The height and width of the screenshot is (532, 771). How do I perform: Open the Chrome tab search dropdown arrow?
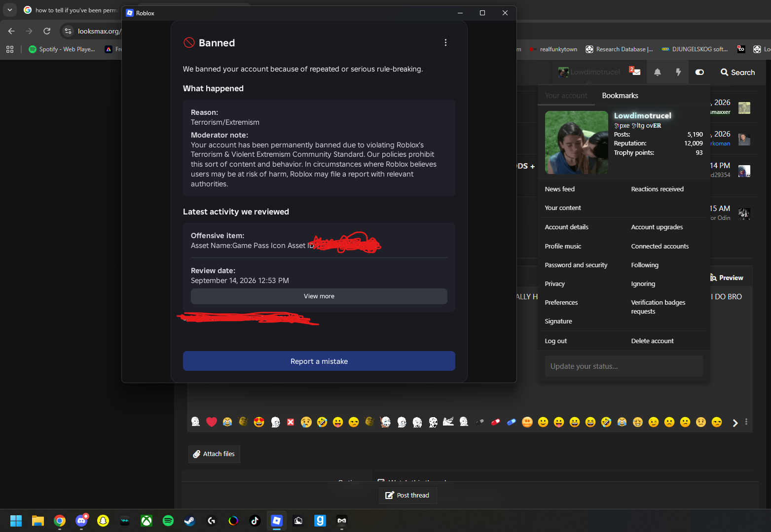pos(10,10)
